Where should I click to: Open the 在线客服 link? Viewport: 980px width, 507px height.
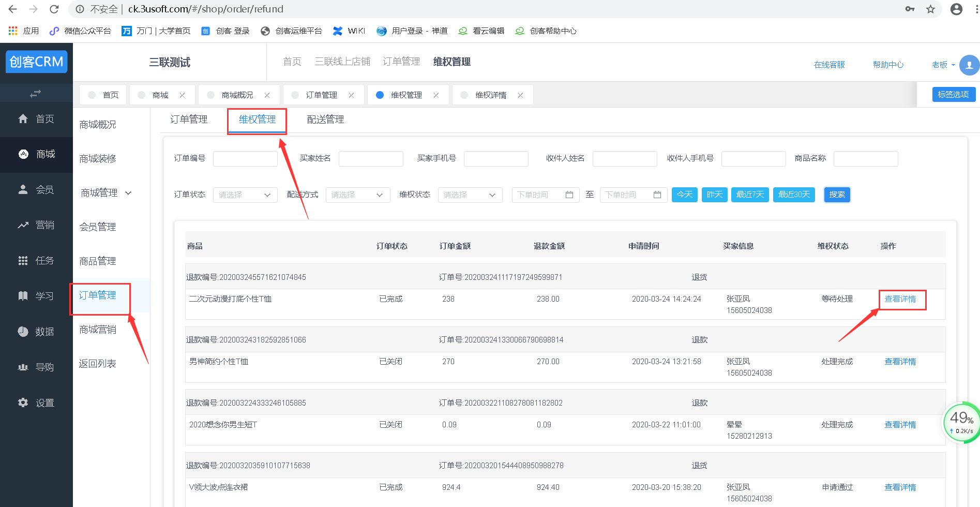pos(829,65)
